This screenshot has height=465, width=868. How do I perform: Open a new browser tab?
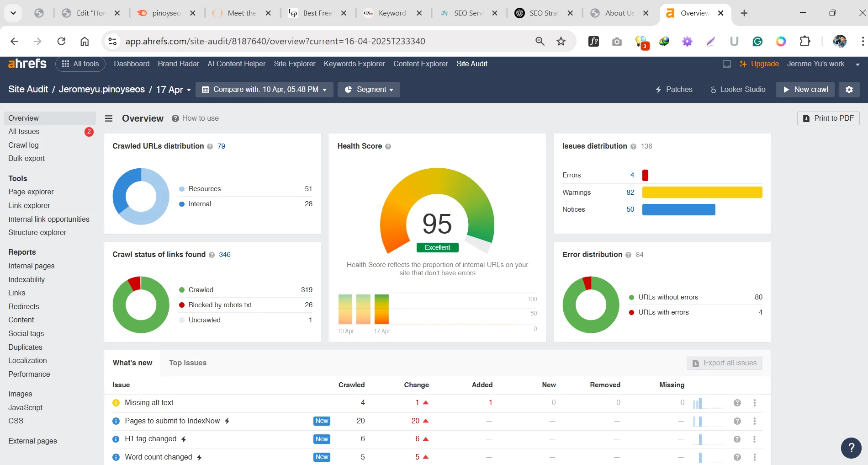tap(744, 13)
